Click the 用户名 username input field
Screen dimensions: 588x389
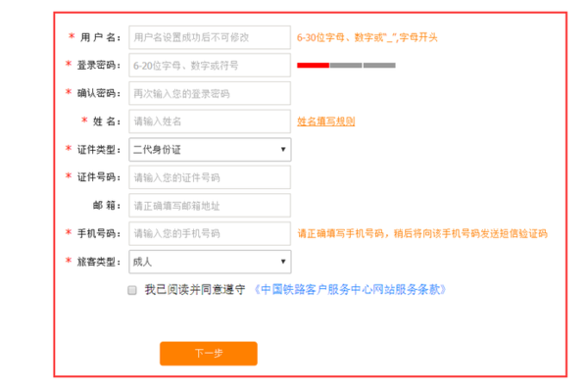[210, 37]
